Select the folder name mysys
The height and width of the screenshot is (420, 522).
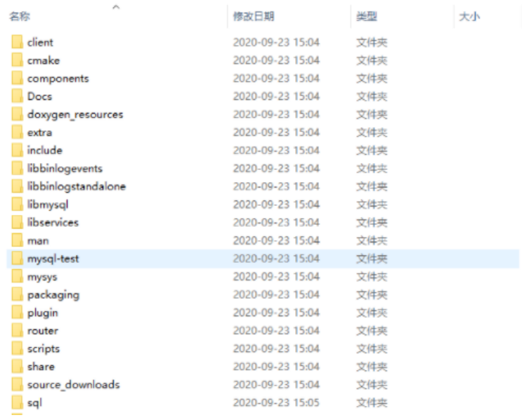tap(42, 277)
